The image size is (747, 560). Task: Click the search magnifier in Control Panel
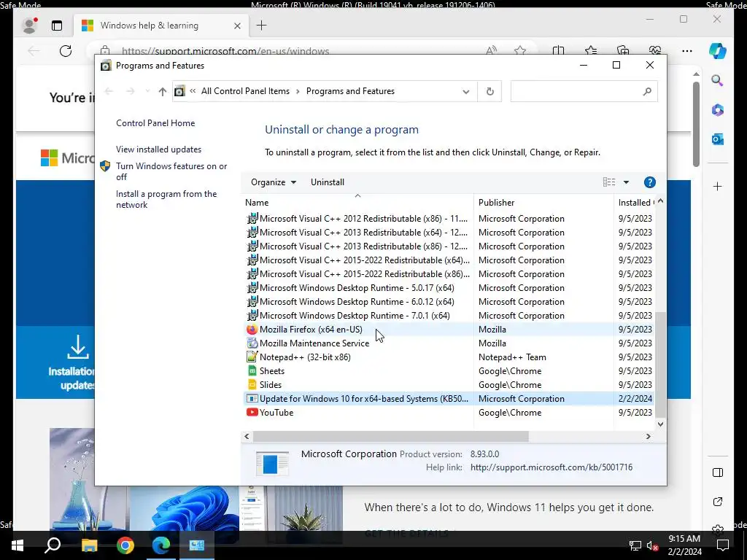646,91
